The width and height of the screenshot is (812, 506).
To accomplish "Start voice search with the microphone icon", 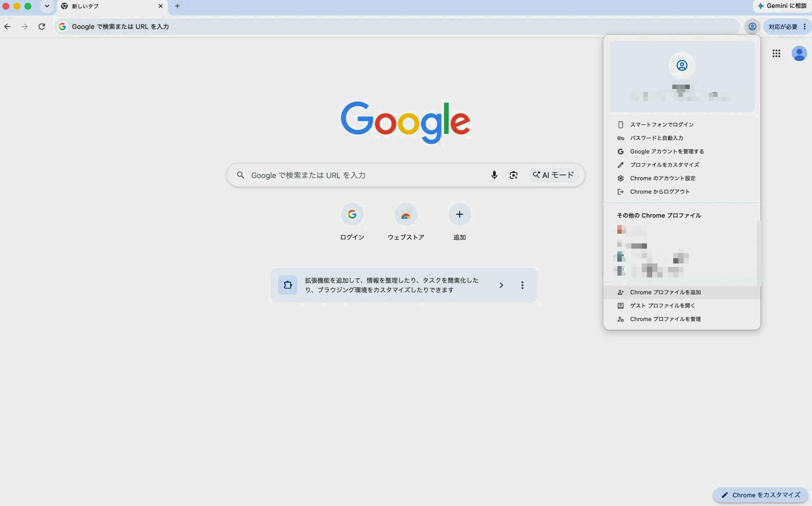I will pos(494,175).
